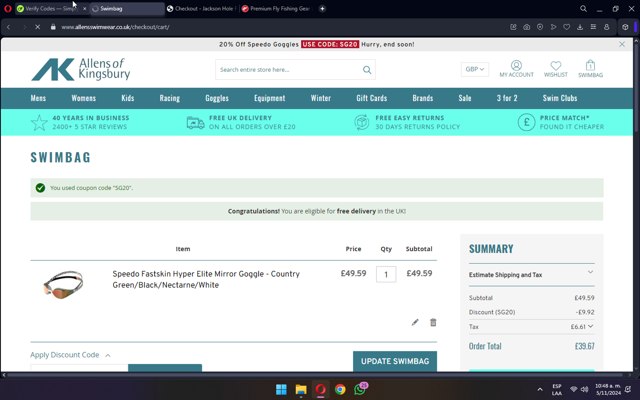Click the Discount (SG20) amount -£9.92
The image size is (640, 400).
(585, 312)
